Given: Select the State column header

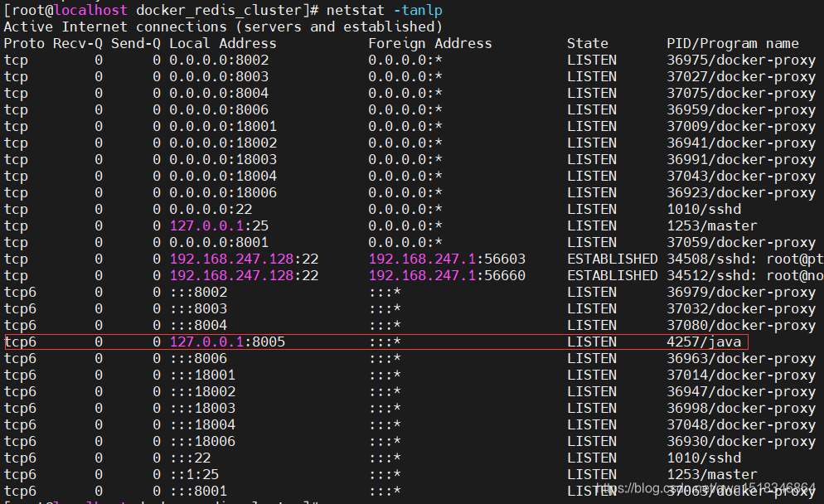Looking at the screenshot, I should [x=587, y=43].
